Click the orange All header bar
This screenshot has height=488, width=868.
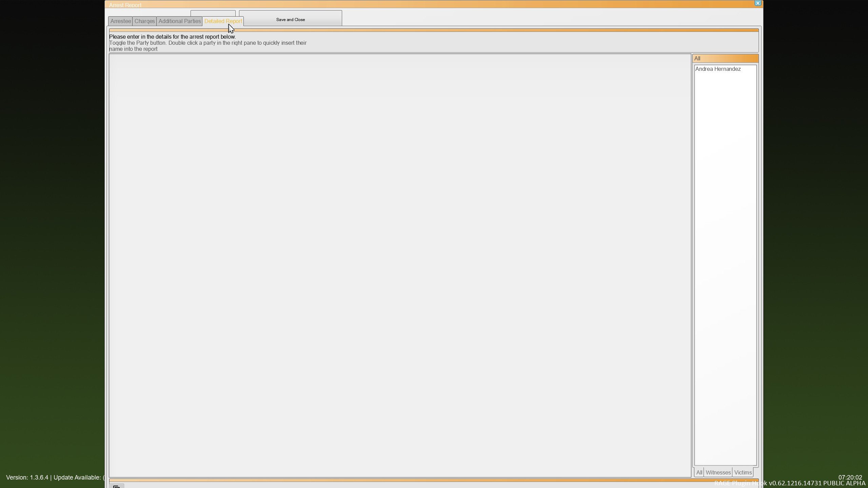coord(725,58)
